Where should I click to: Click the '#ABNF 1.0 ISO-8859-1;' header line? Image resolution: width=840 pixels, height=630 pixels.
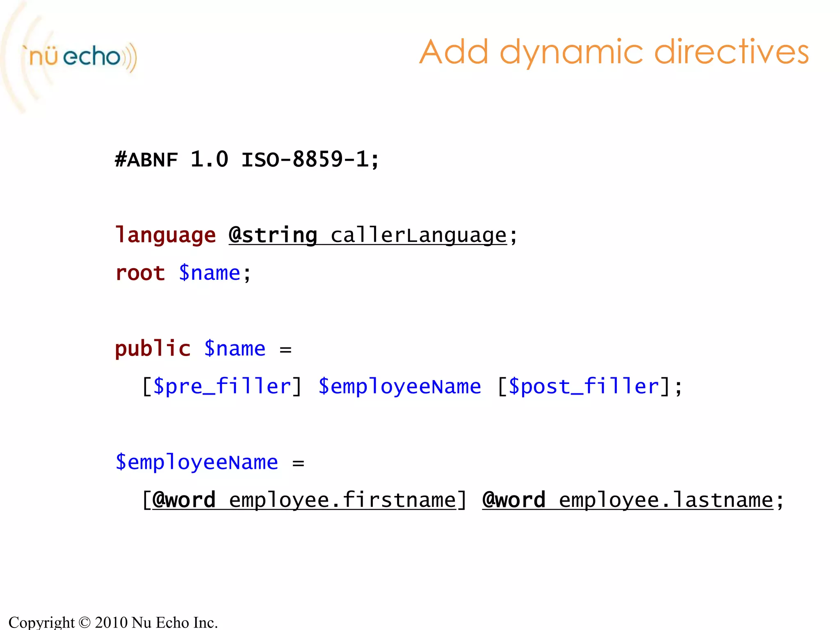[247, 159]
